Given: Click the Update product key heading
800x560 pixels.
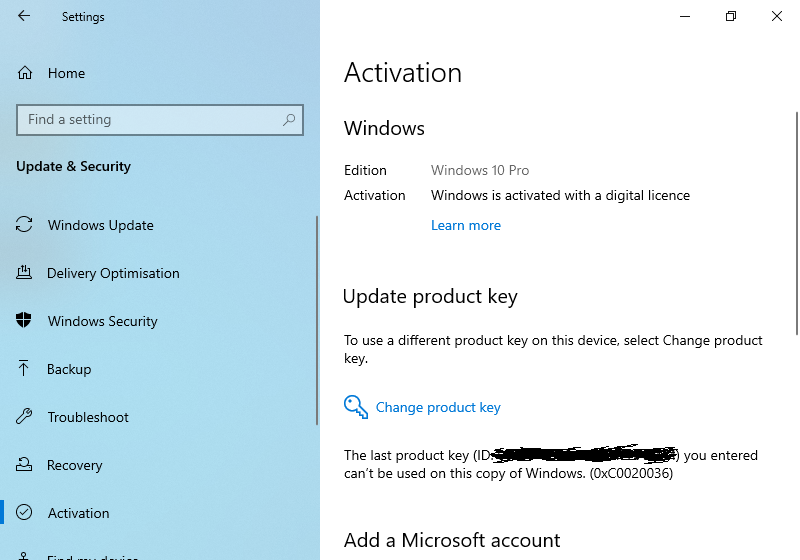Looking at the screenshot, I should click(x=430, y=296).
